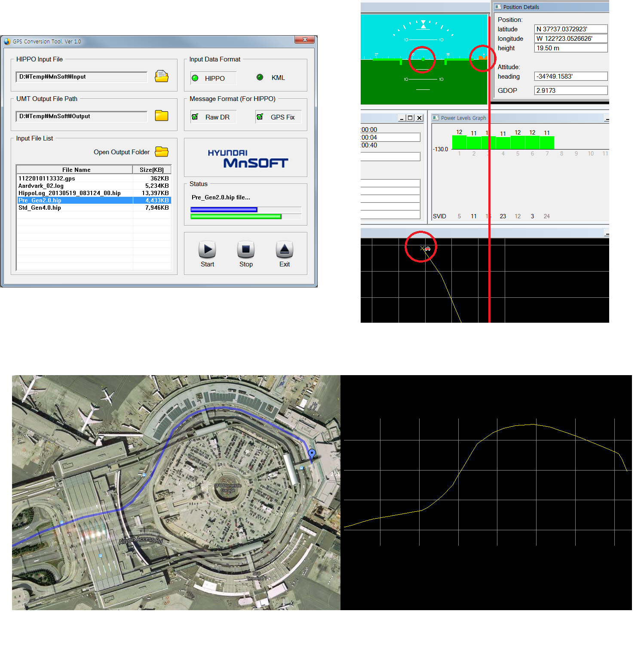644x654 pixels.
Task: Select the KML input data format
Action: 260,77
